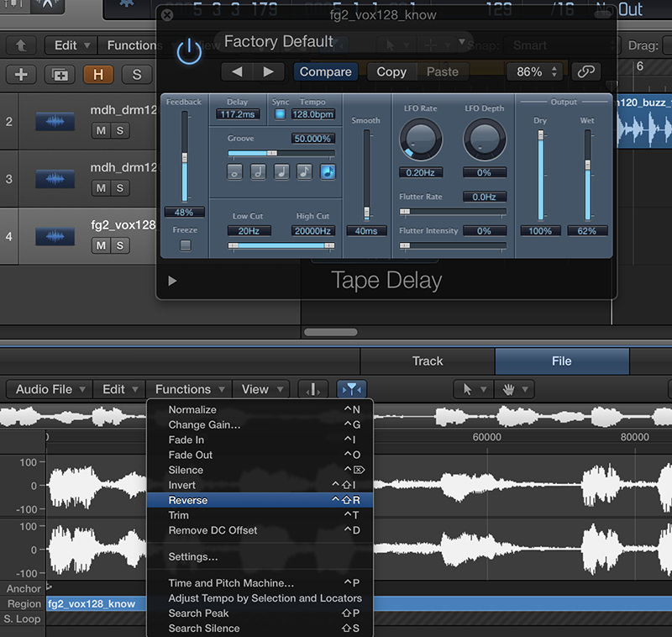672x637 pixels.
Task: Mute track 3 mdh_drm
Action: click(x=101, y=188)
